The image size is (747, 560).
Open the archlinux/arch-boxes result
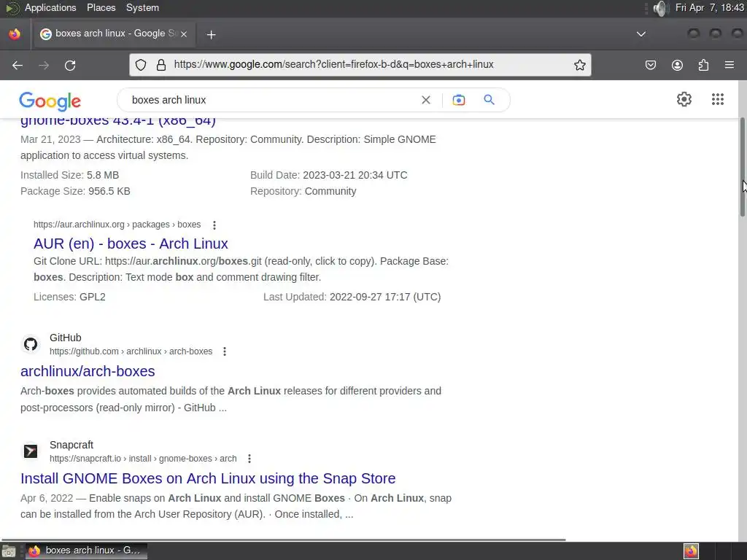pos(88,371)
